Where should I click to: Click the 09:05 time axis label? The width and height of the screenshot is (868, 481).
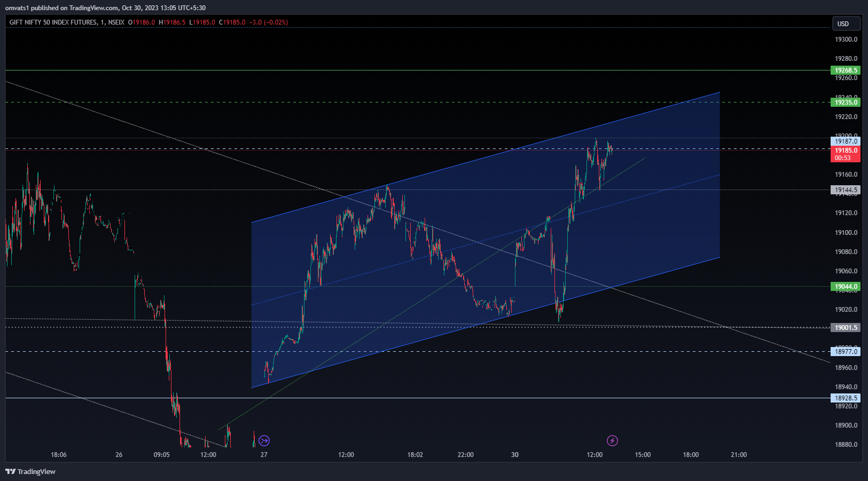point(162,455)
